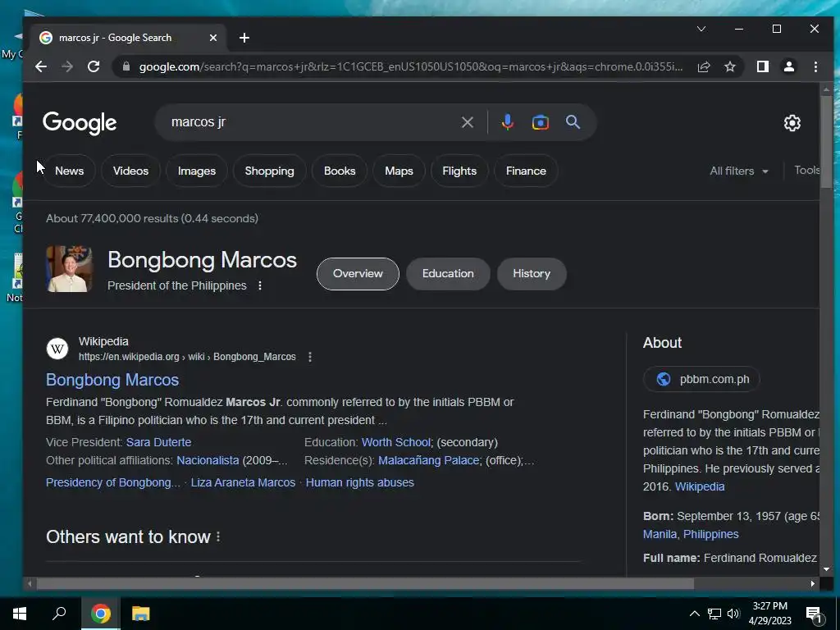Switch to Images results
The image size is (840, 630).
(197, 171)
